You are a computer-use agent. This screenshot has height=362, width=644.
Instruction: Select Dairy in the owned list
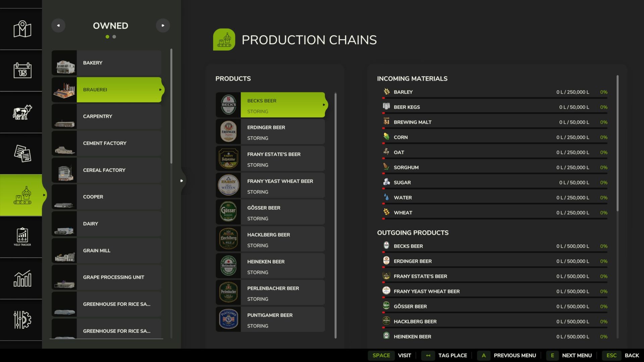(x=107, y=224)
